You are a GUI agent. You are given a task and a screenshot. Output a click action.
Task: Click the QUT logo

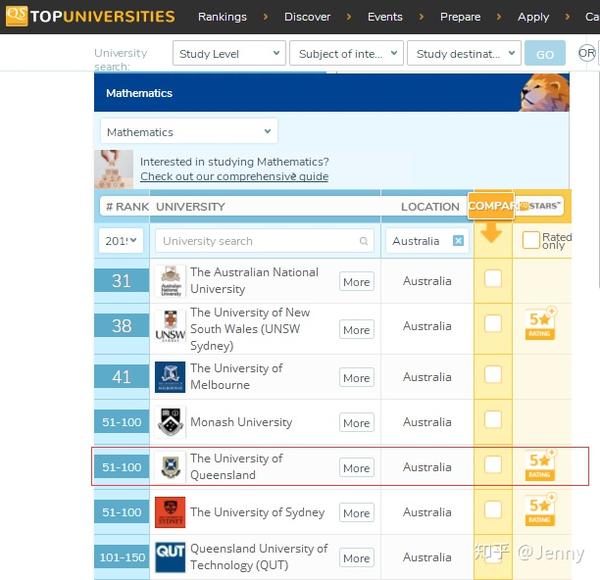click(x=170, y=557)
